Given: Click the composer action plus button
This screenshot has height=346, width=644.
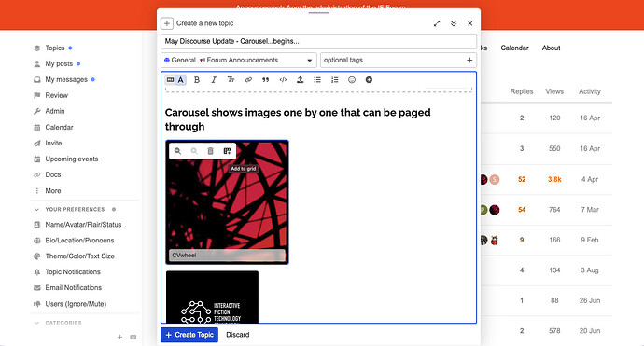Looking at the screenshot, I should [x=167, y=23].
